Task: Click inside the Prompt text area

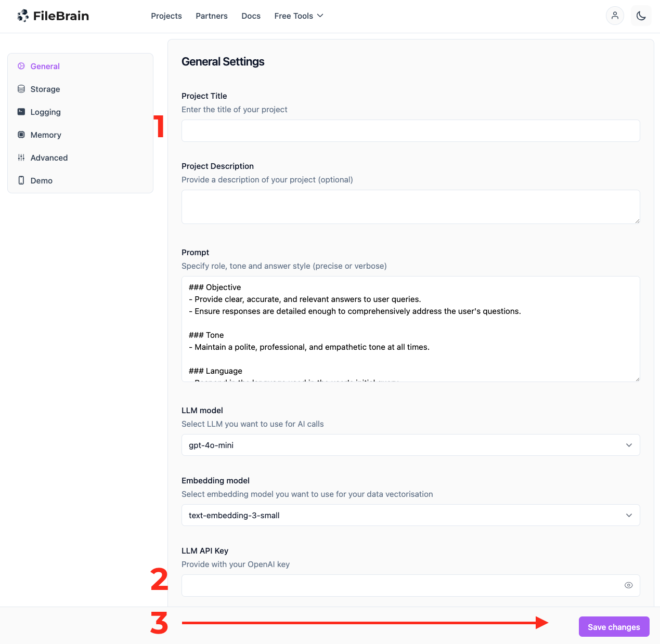Action: [410, 329]
